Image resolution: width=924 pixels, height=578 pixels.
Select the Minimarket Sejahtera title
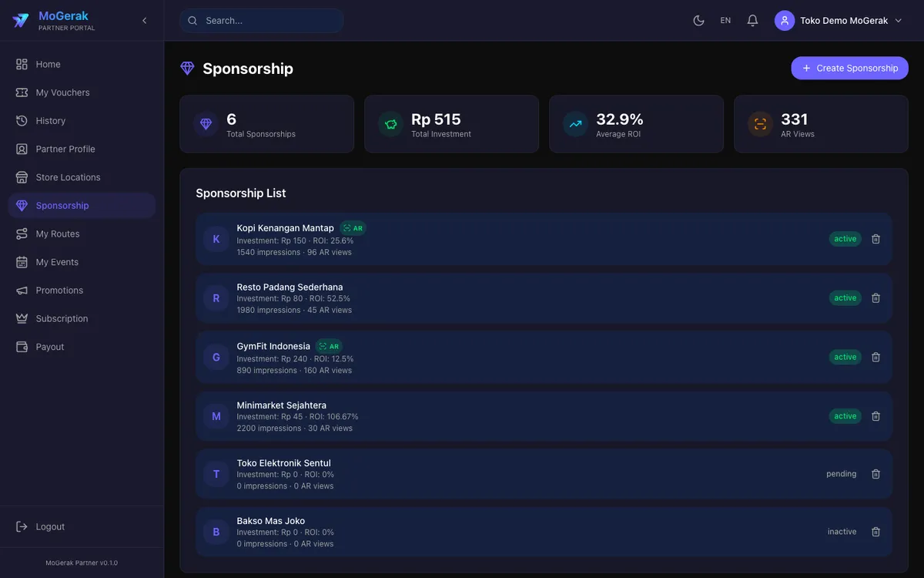point(282,405)
